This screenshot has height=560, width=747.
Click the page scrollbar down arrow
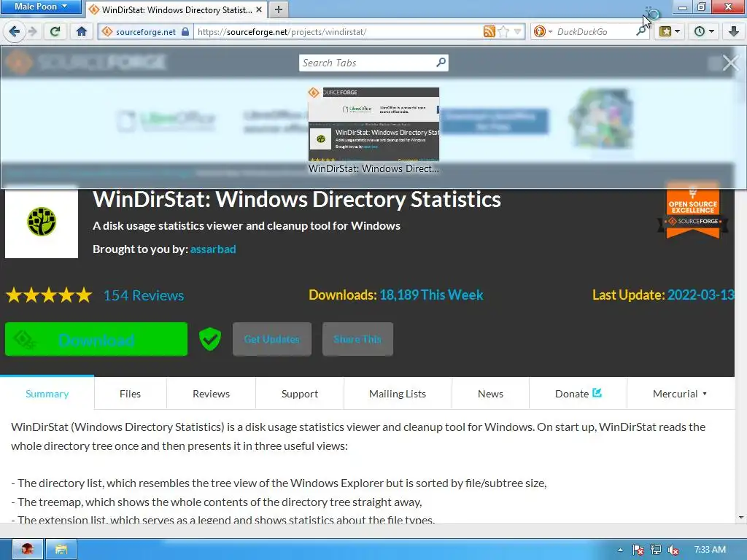[x=741, y=518]
